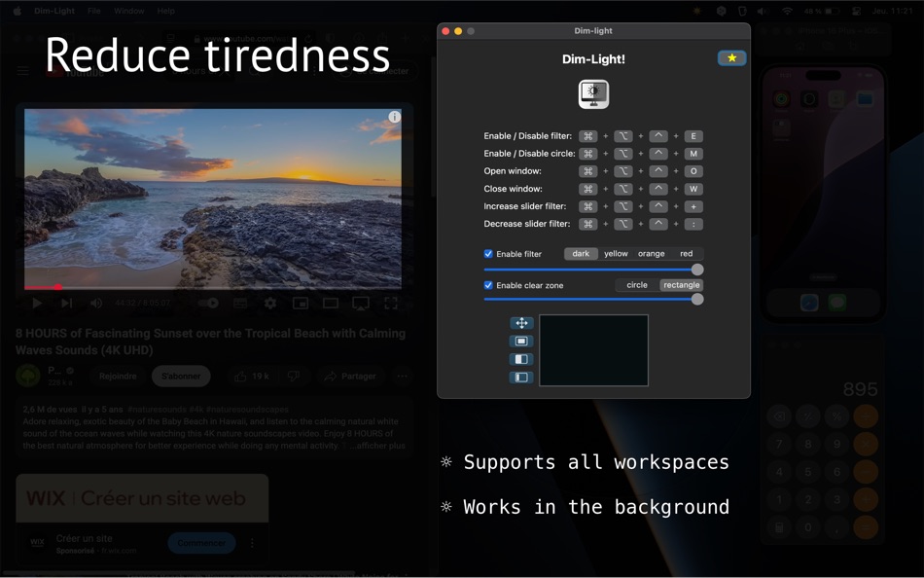Click the Apple menu icon
This screenshot has height=578, width=924.
(18, 11)
